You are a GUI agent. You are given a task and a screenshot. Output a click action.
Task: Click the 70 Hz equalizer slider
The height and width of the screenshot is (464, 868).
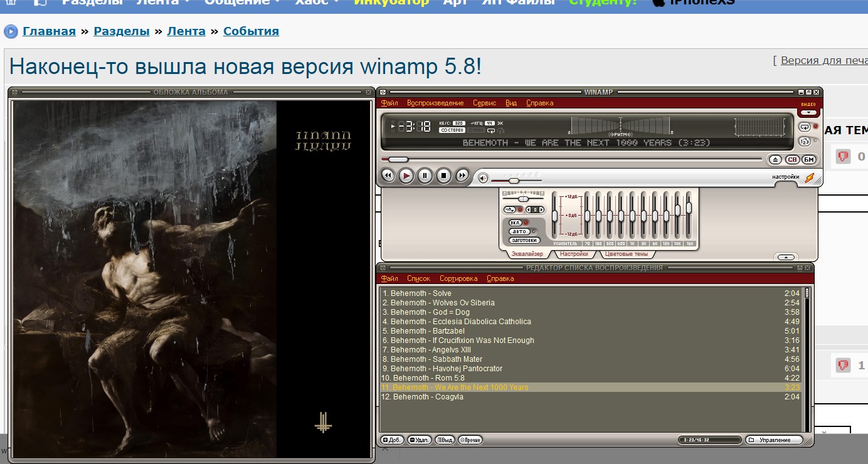(x=586, y=216)
